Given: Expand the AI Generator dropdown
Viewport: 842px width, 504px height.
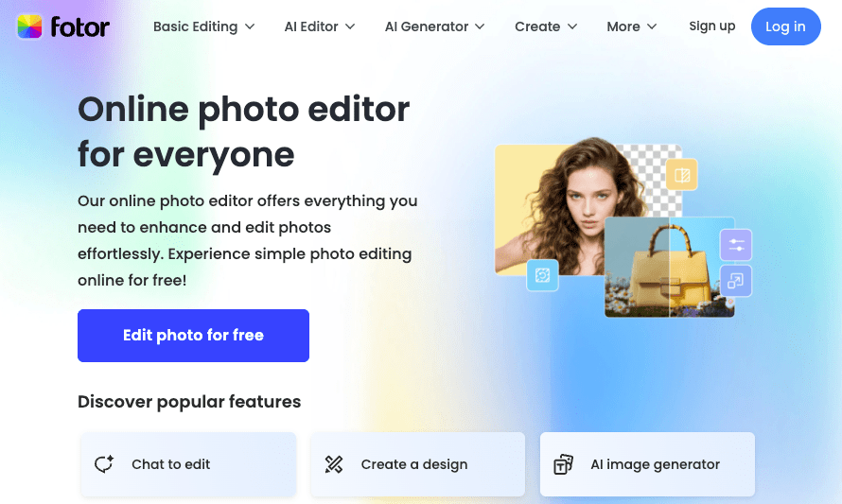Looking at the screenshot, I should click(434, 26).
